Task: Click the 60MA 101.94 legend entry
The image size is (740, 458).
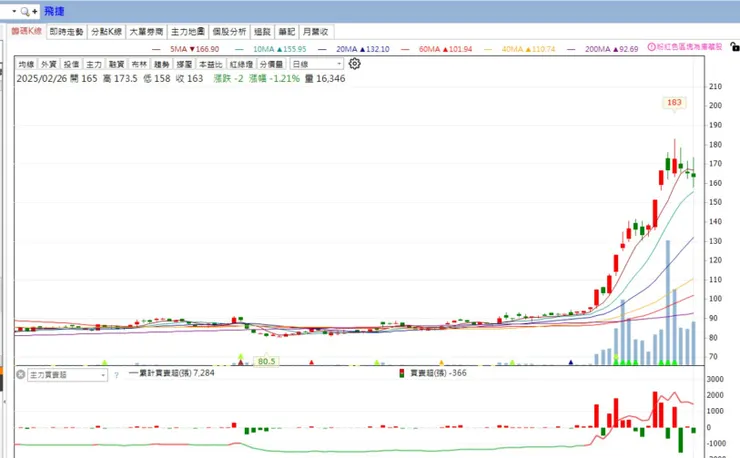Action: pos(446,49)
